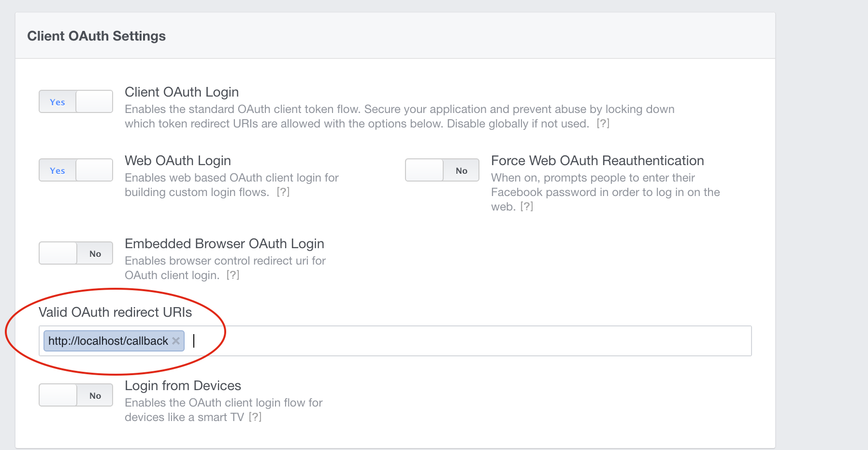Open help for Web OAuth Login
This screenshot has height=450, width=868.
point(283,192)
